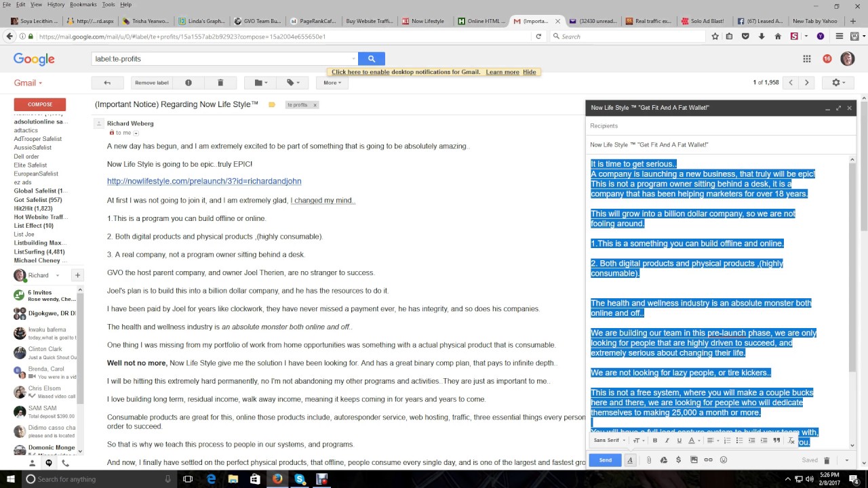Open Gmail product switcher dropdown
The width and height of the screenshot is (868, 488).
point(28,83)
